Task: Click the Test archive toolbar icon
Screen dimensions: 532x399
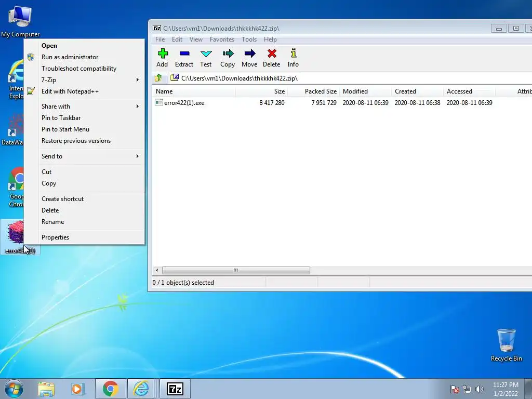Action: tap(206, 54)
